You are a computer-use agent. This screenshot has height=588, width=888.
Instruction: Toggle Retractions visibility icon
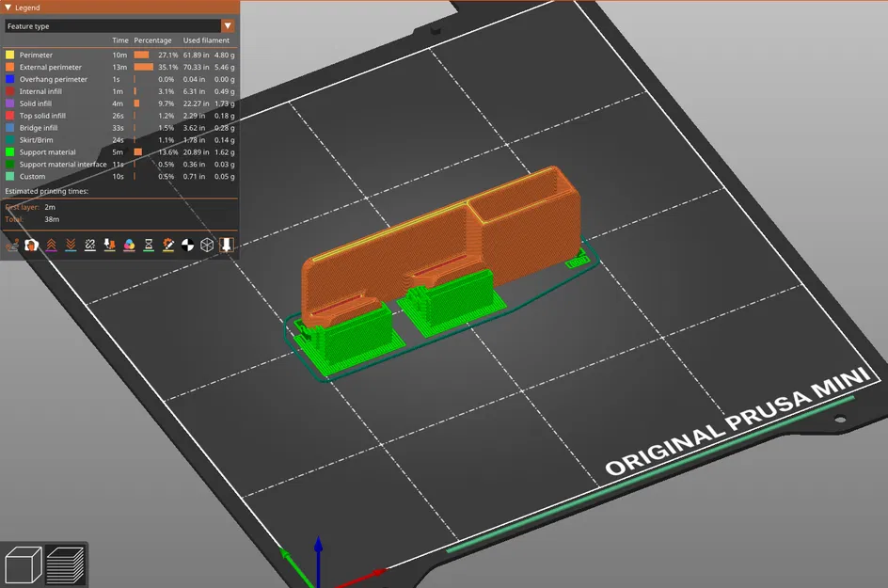51,245
